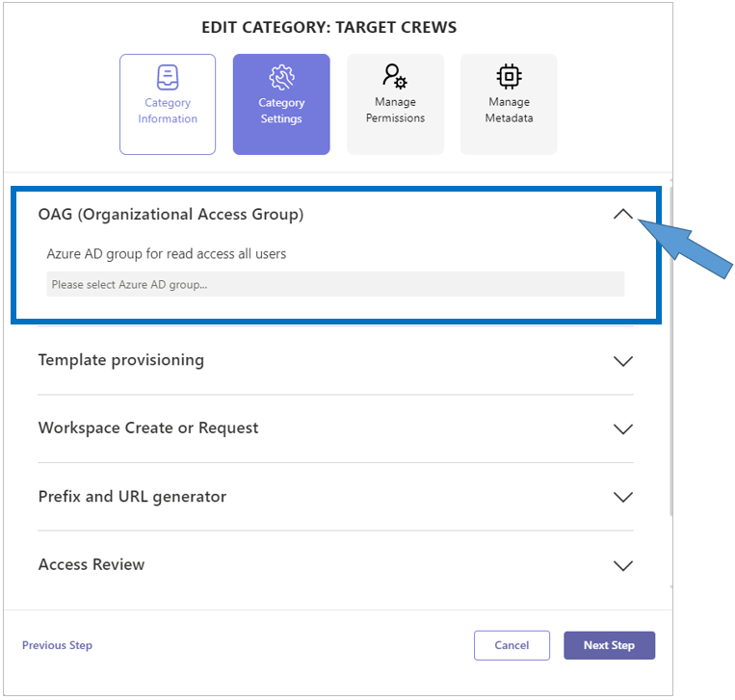Open the Category Information step tab
The height and width of the screenshot is (700, 735).
pyautogui.click(x=168, y=104)
